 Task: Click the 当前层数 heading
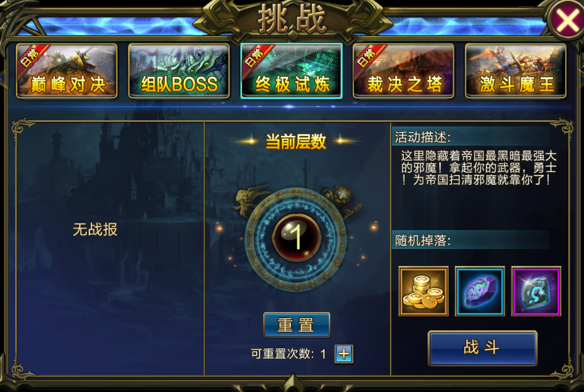tap(295, 142)
